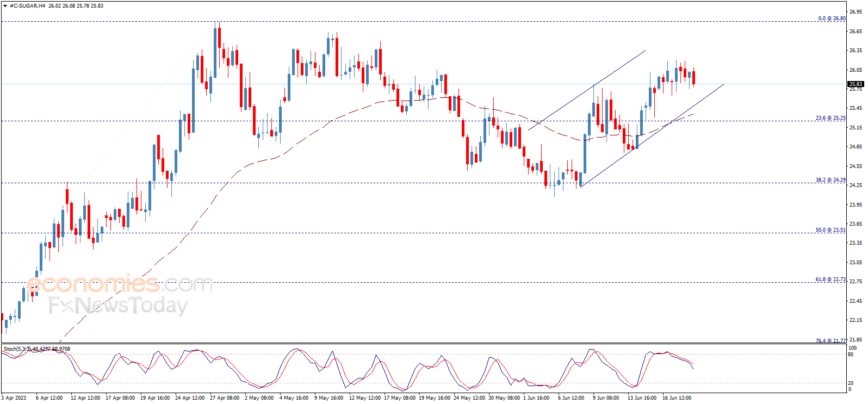Click the 26.95 price axis label

click(x=856, y=11)
